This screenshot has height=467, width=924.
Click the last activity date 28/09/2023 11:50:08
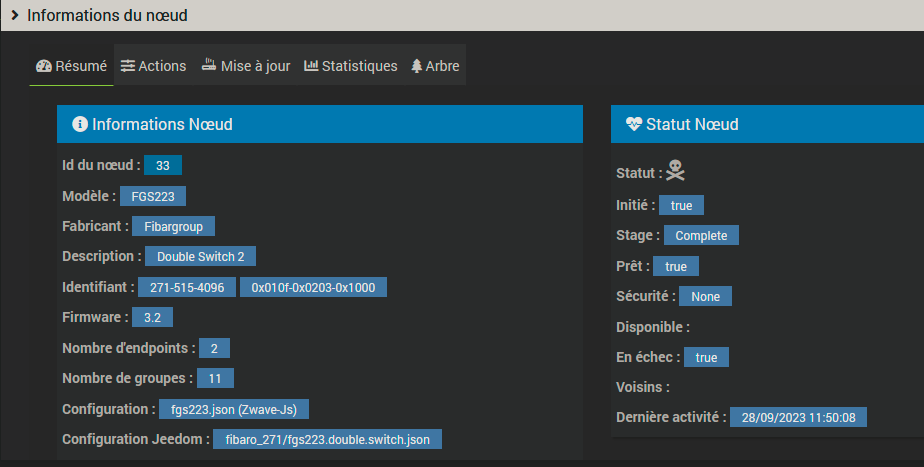click(798, 417)
